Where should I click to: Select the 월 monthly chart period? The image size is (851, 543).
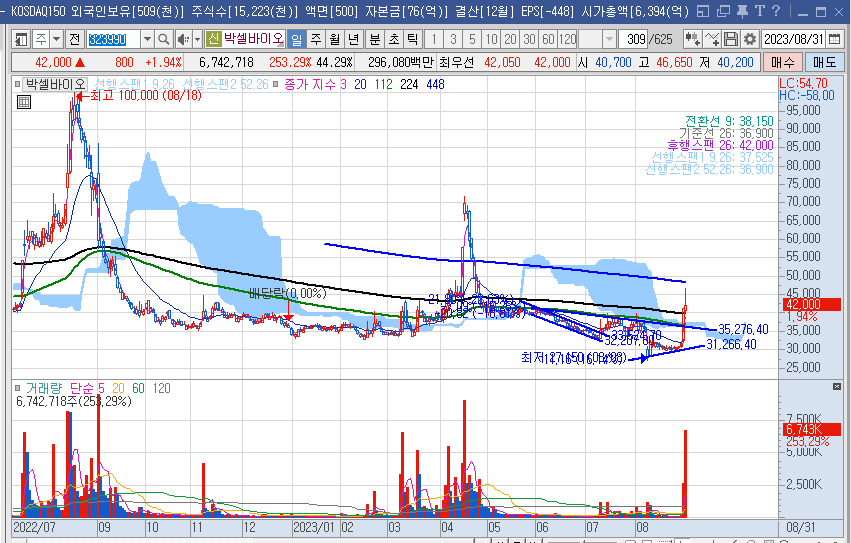coord(335,39)
